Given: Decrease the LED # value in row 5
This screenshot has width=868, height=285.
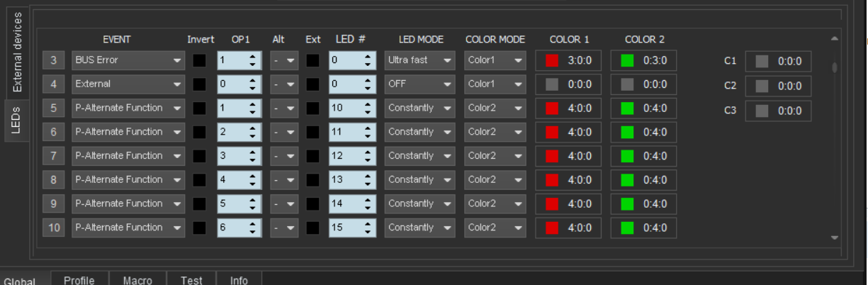Looking at the screenshot, I should pos(367,112).
